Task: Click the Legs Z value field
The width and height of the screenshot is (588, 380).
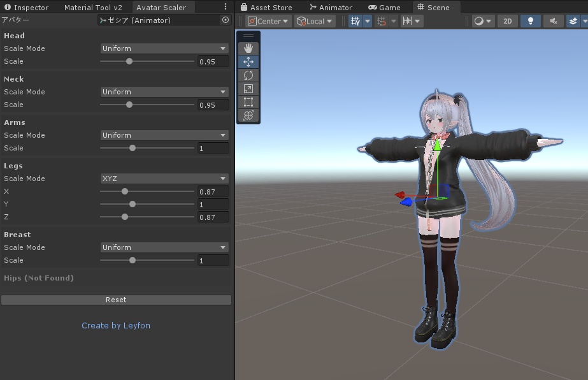Action: [x=213, y=217]
